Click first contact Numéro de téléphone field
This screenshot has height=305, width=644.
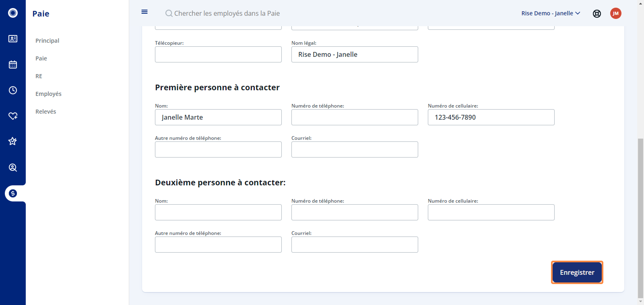pyautogui.click(x=354, y=117)
